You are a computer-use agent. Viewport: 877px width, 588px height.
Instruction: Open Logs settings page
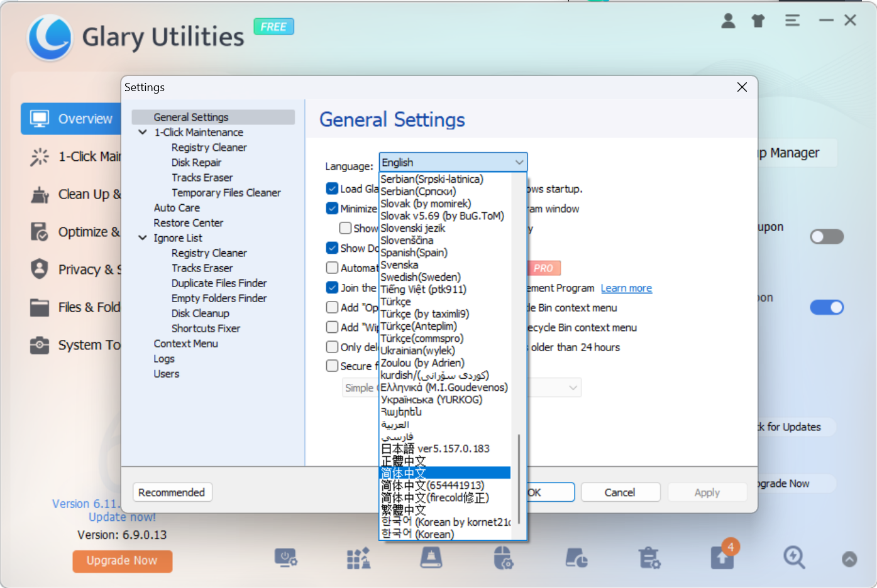164,359
